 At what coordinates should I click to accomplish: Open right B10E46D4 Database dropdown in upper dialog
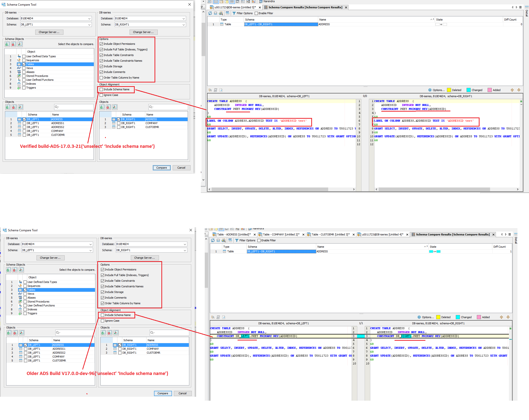point(183,18)
